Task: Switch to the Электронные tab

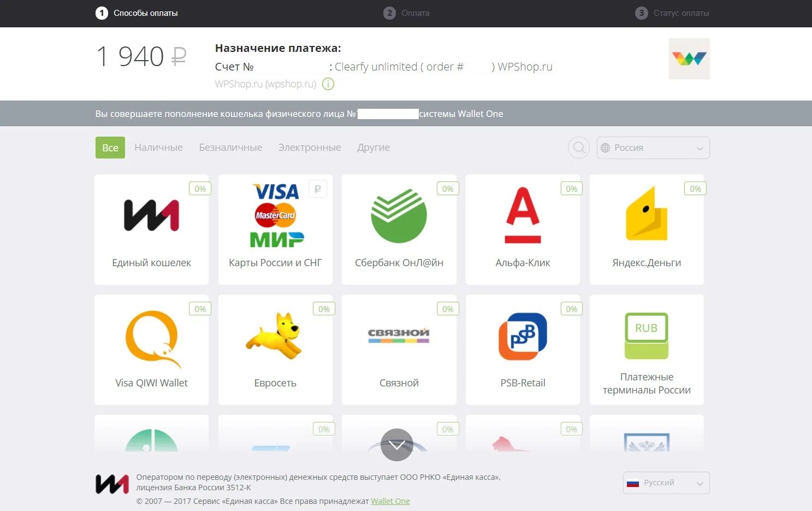Action: pos(310,148)
